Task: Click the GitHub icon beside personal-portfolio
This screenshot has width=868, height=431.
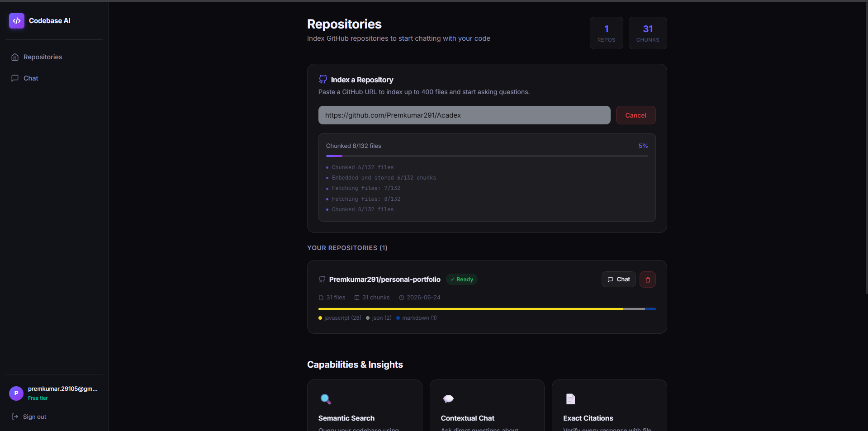Action: click(322, 279)
